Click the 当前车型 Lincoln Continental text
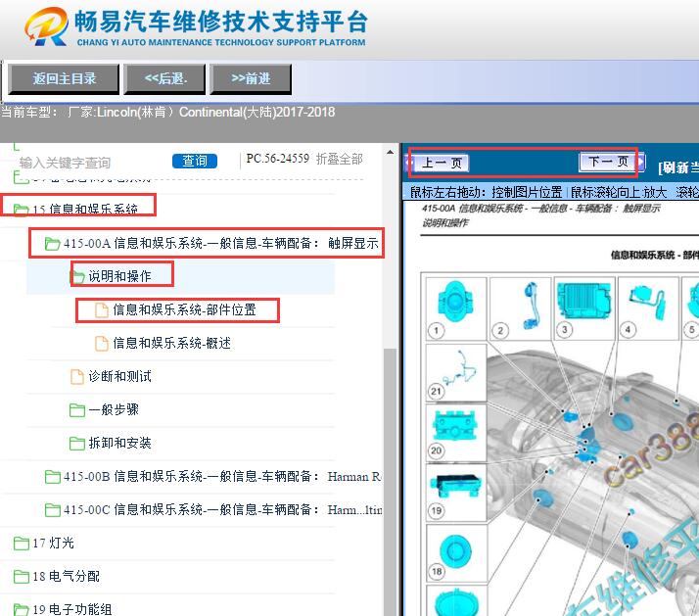 (x=167, y=112)
